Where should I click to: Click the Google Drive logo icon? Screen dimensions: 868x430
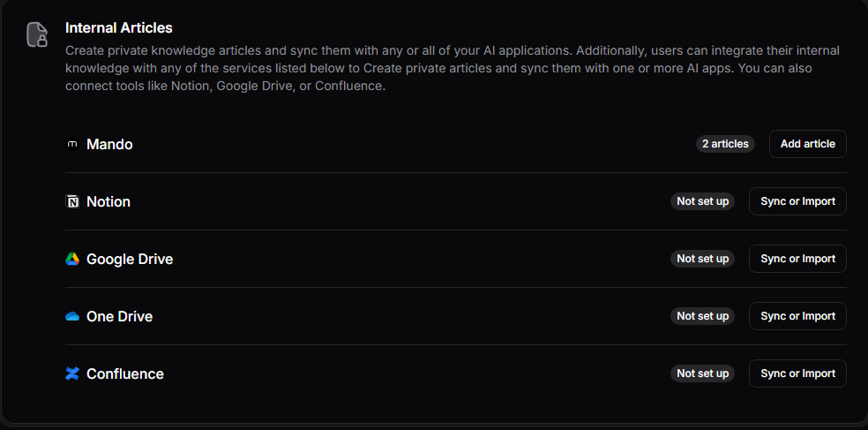click(x=72, y=259)
